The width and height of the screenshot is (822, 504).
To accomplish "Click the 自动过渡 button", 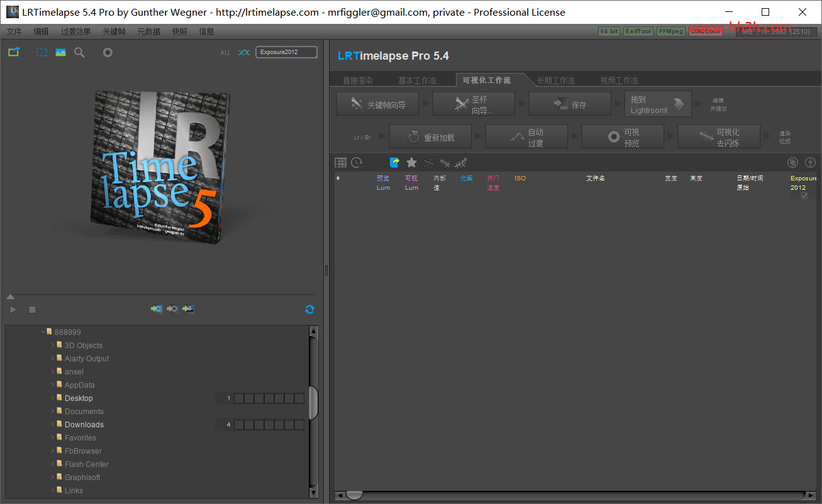I will click(526, 136).
